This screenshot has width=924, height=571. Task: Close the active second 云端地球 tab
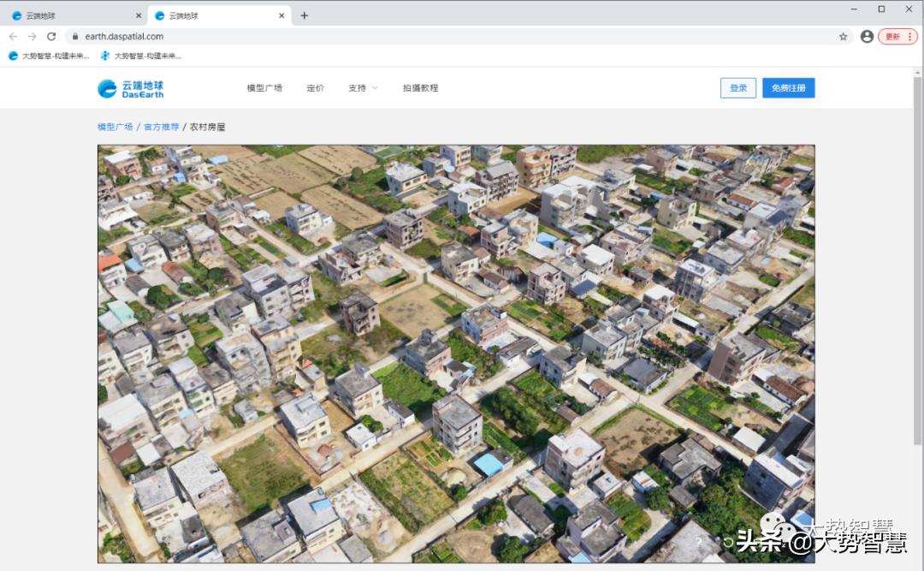coord(281,16)
